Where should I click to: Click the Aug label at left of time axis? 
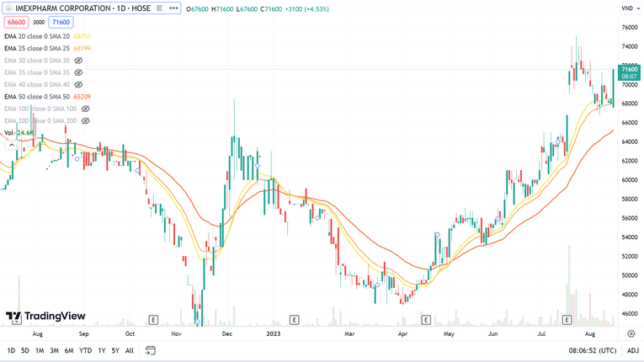click(x=37, y=333)
